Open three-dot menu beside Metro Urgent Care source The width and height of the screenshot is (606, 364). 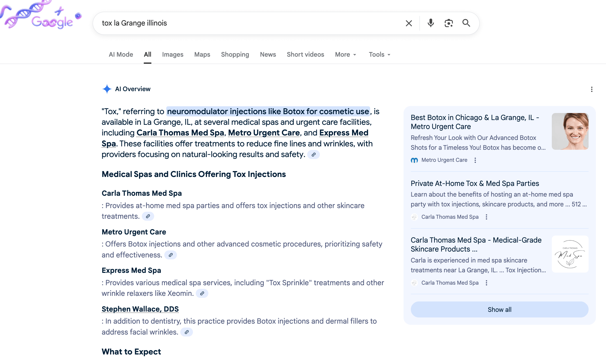coord(475,160)
